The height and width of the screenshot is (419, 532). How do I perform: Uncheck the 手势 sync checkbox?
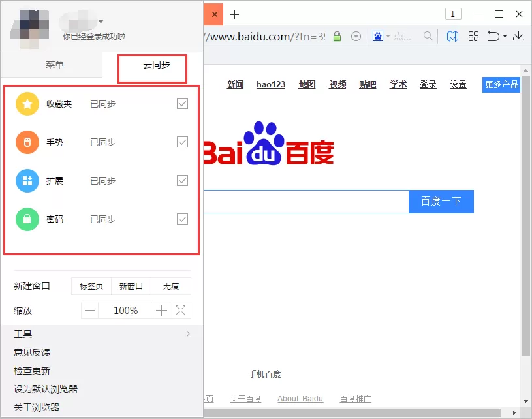click(x=183, y=142)
